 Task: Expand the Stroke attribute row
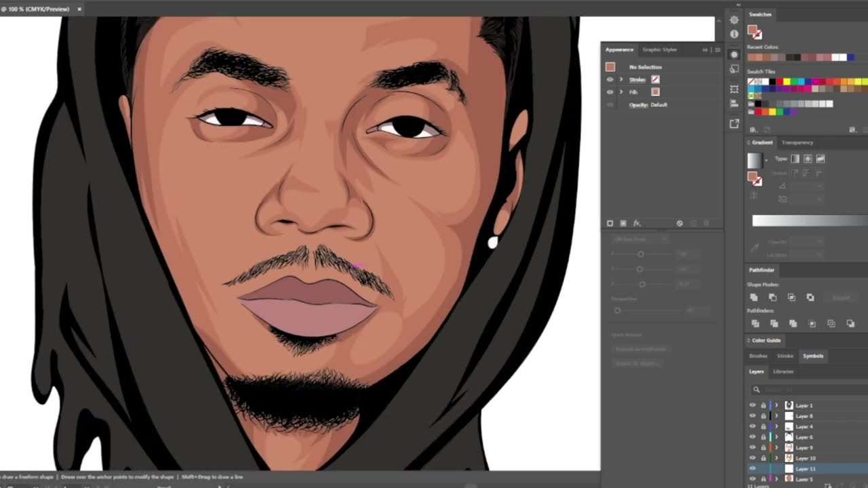pos(621,79)
